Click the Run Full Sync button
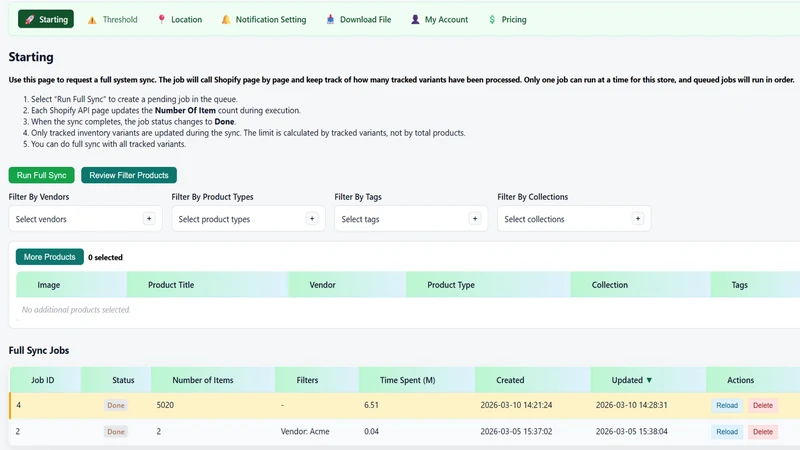Viewport: 800px width, 450px height. [x=41, y=175]
